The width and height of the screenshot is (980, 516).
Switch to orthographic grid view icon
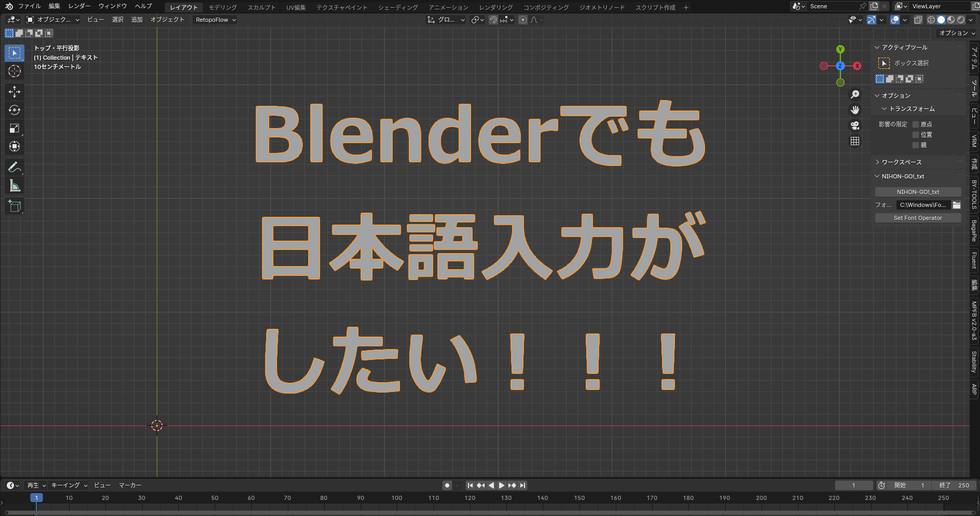click(x=855, y=141)
